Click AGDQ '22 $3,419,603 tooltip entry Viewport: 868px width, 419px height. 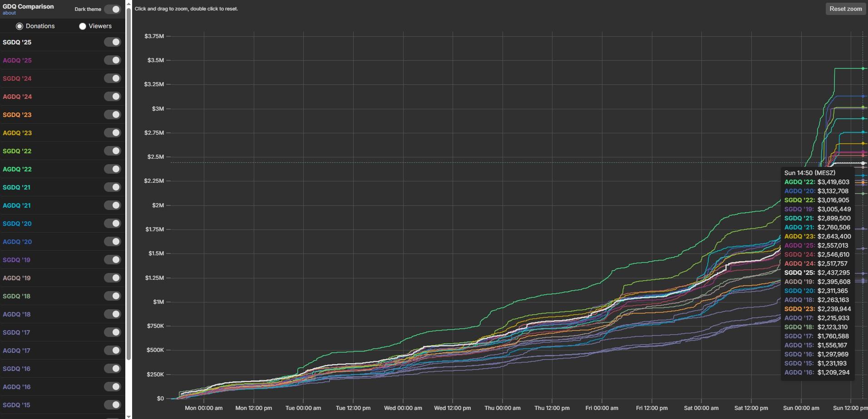coord(817,182)
